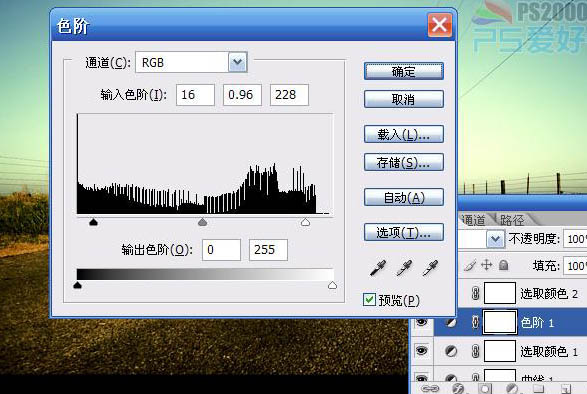Click the lock position move icon
This screenshot has width=587, height=394.
(x=487, y=265)
